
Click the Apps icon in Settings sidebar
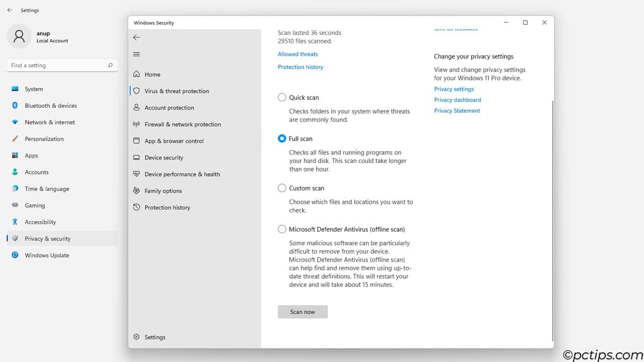tap(15, 156)
